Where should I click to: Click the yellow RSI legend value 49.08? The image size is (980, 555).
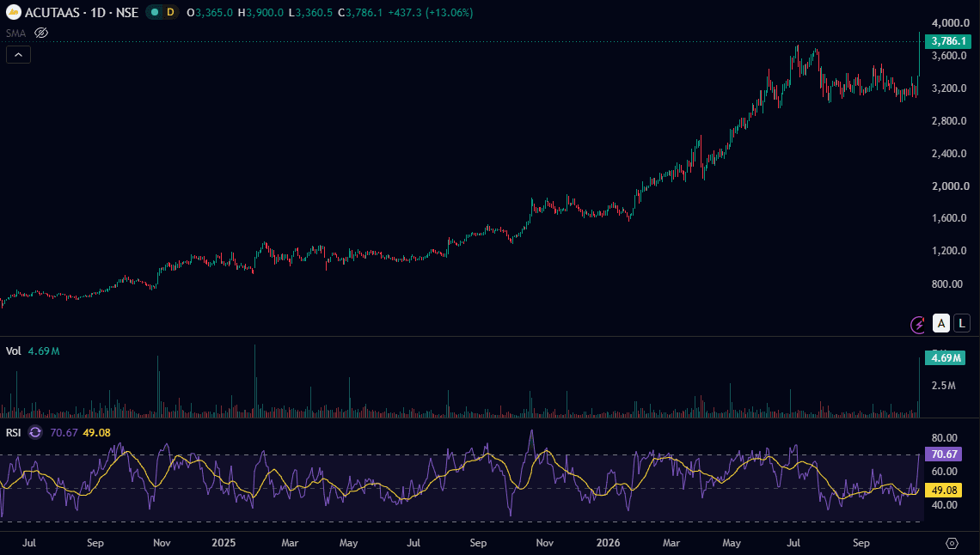[96, 433]
